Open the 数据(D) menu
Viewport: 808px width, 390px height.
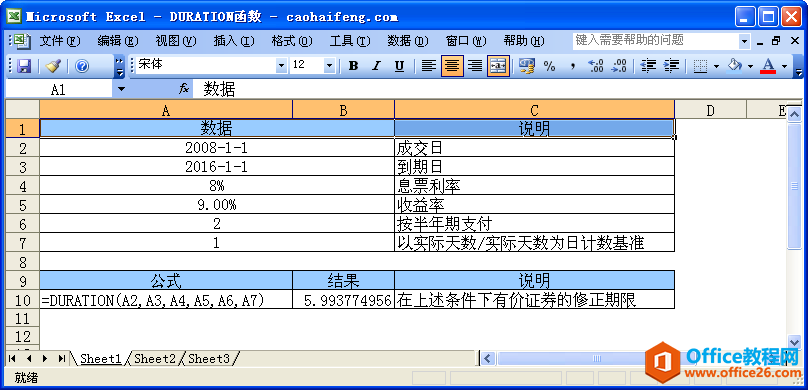pos(408,41)
